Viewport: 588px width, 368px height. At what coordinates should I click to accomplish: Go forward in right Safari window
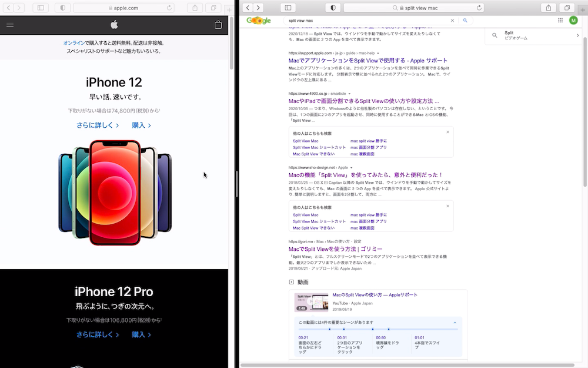point(258,8)
